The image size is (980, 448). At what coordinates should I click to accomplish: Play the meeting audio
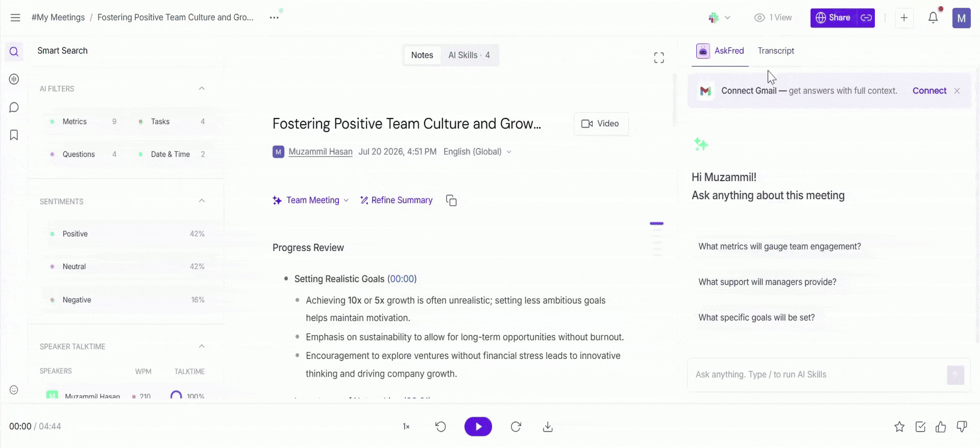point(478,427)
